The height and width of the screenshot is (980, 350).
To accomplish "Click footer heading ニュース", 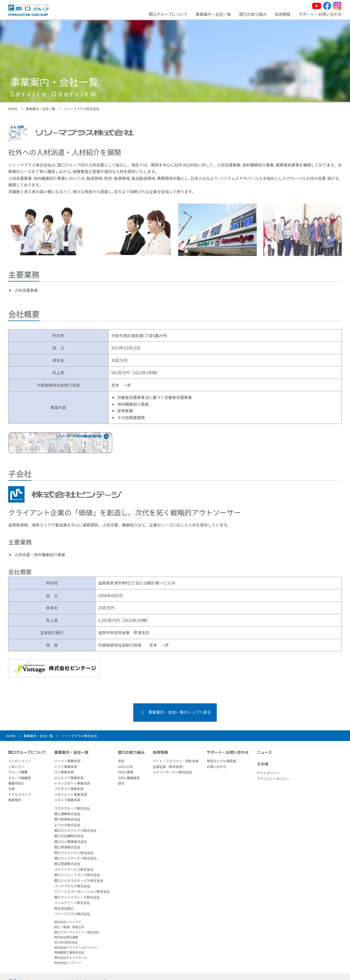I will click(264, 752).
